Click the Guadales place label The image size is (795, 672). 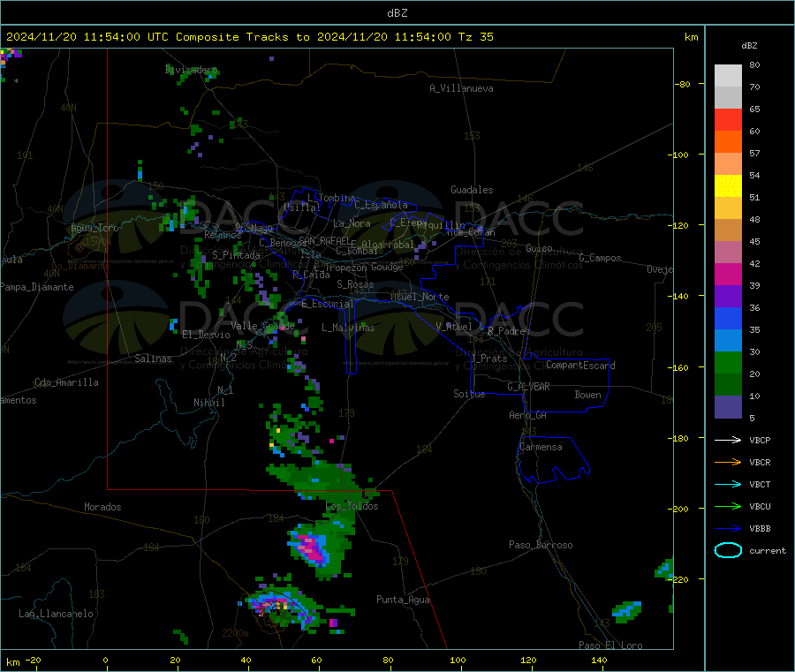pyautogui.click(x=472, y=190)
